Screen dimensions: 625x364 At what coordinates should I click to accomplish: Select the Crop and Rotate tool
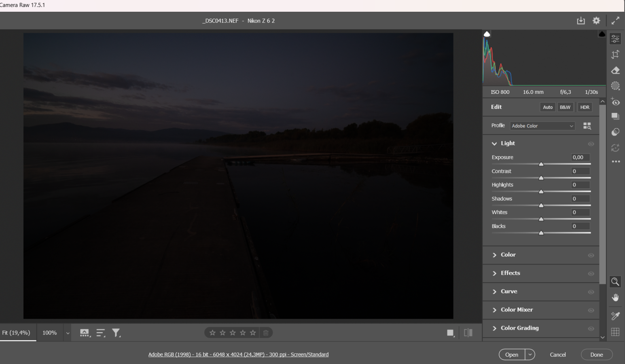pyautogui.click(x=615, y=54)
